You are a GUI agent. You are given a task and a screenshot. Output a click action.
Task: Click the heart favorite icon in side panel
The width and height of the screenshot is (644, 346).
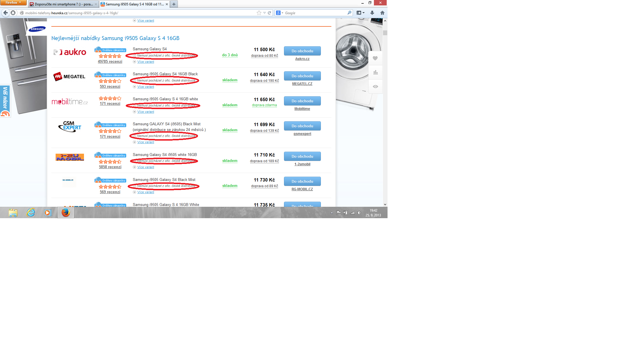[375, 58]
